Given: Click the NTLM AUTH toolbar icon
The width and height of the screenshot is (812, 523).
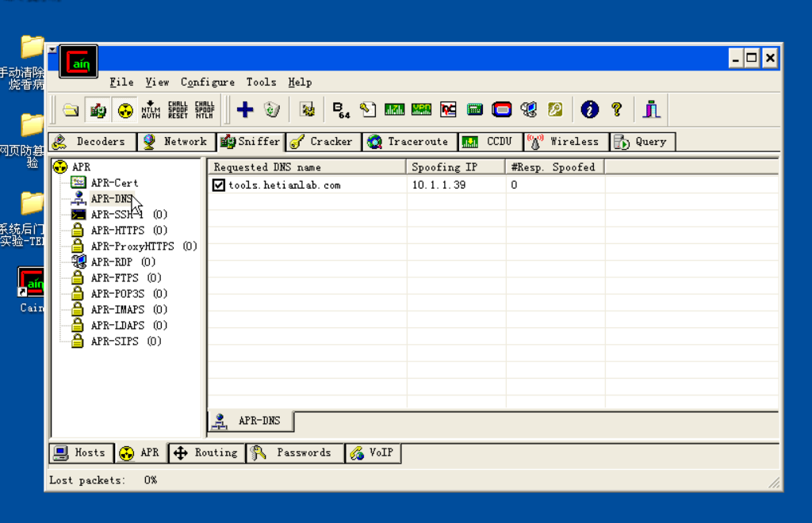Looking at the screenshot, I should [151, 109].
